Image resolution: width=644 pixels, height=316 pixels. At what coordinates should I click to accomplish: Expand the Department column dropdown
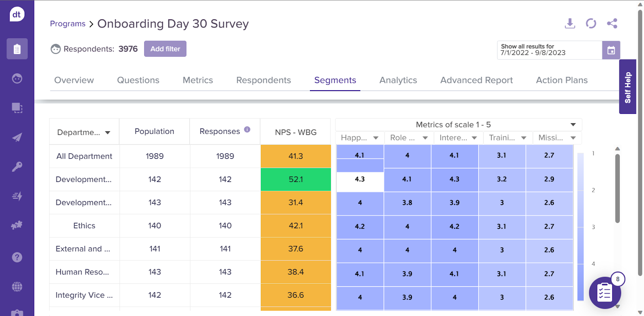pyautogui.click(x=107, y=133)
